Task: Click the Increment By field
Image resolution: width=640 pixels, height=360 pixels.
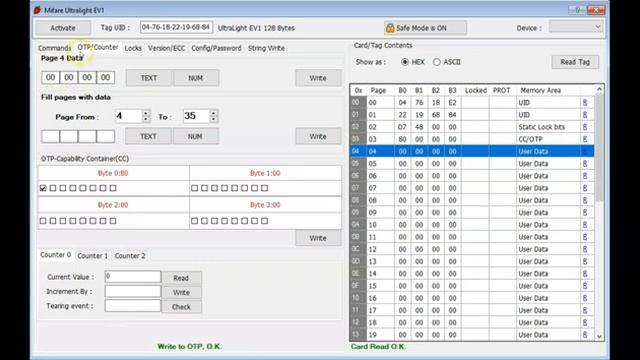Action: [133, 291]
